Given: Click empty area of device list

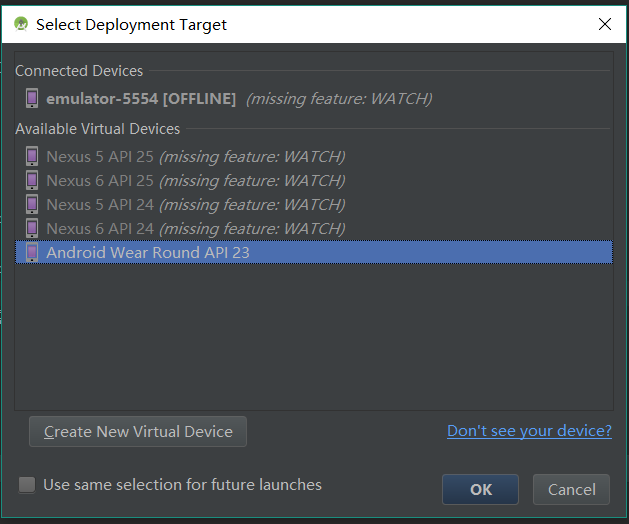Looking at the screenshot, I should click(314, 337).
